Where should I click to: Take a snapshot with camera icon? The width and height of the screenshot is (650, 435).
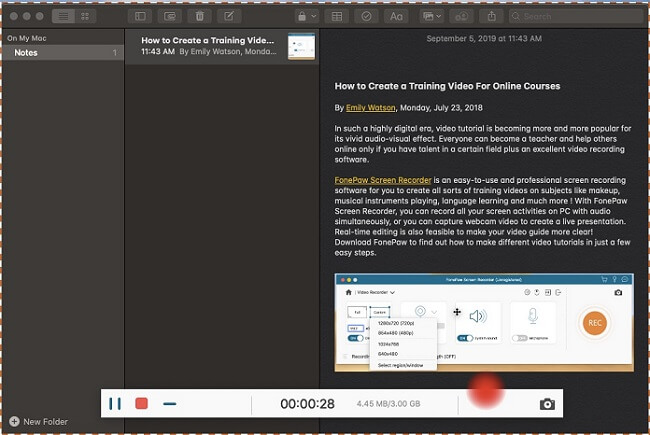tap(547, 404)
